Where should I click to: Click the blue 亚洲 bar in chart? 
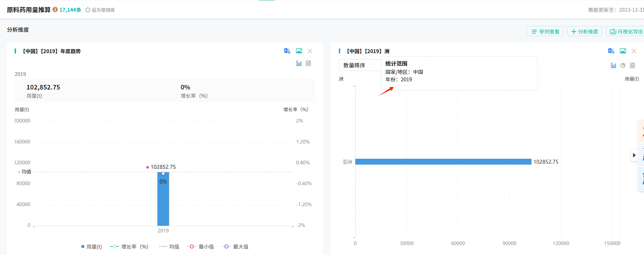pos(443,162)
